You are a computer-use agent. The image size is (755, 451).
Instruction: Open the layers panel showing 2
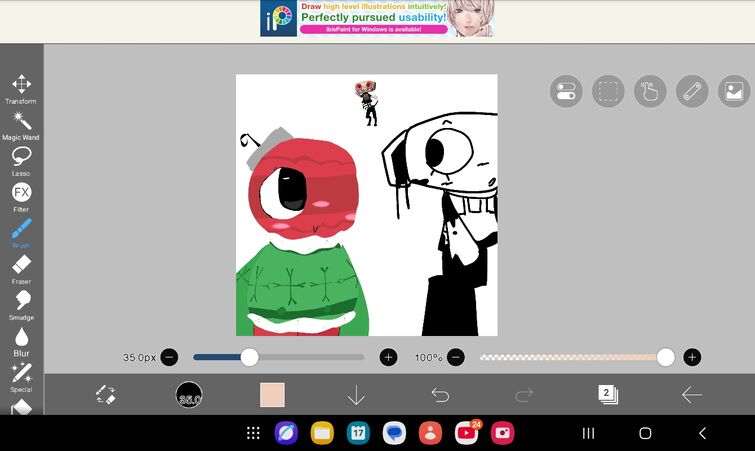click(608, 395)
